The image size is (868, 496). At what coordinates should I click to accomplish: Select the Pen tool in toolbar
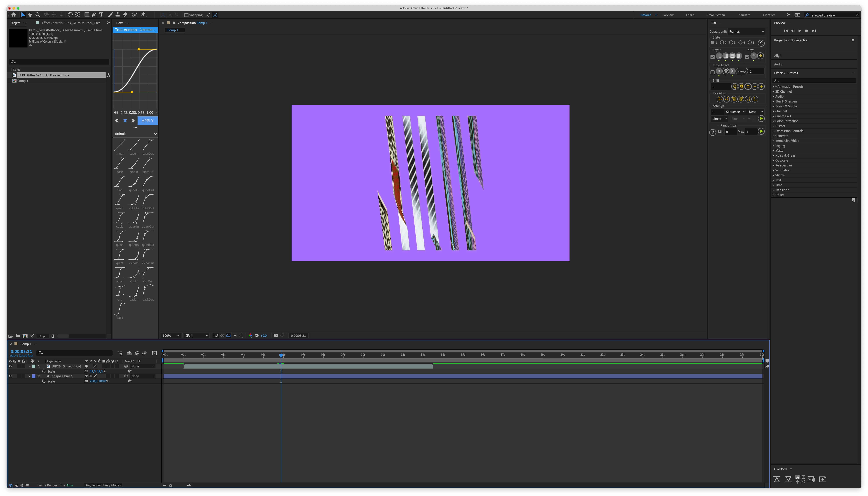(x=94, y=15)
